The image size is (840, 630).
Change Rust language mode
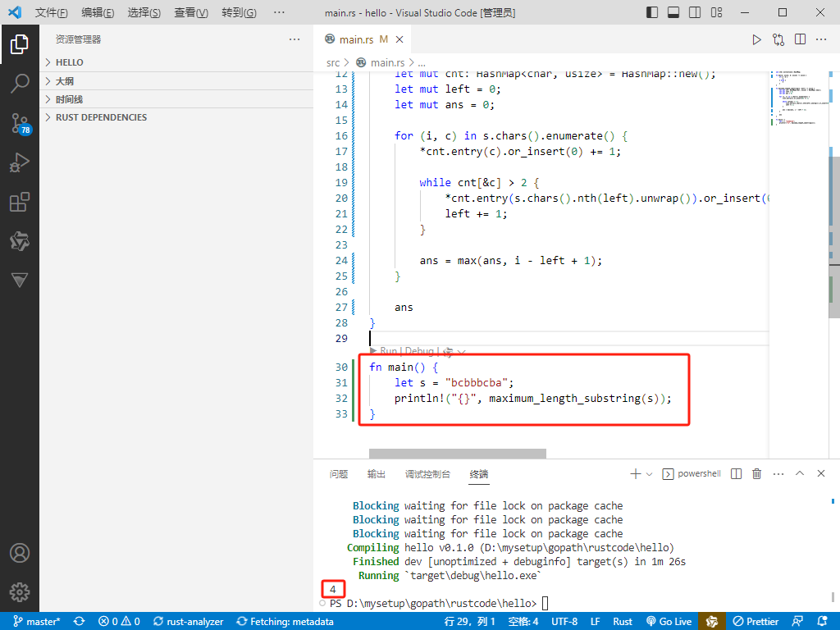623,622
